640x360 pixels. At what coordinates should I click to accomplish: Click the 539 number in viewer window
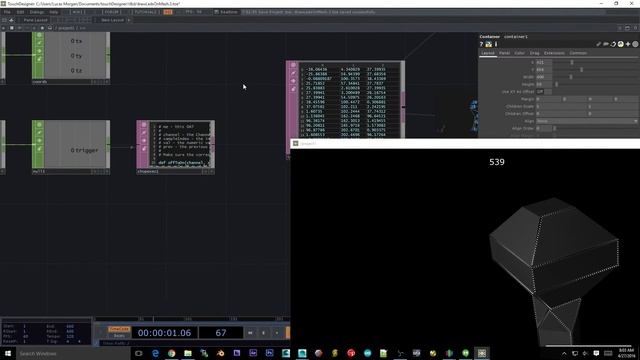click(497, 162)
